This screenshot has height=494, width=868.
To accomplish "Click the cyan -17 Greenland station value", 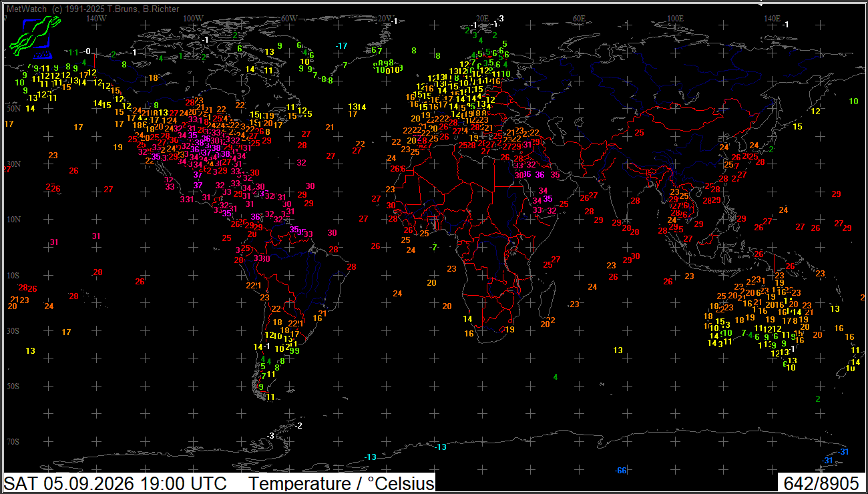I will coord(342,45).
